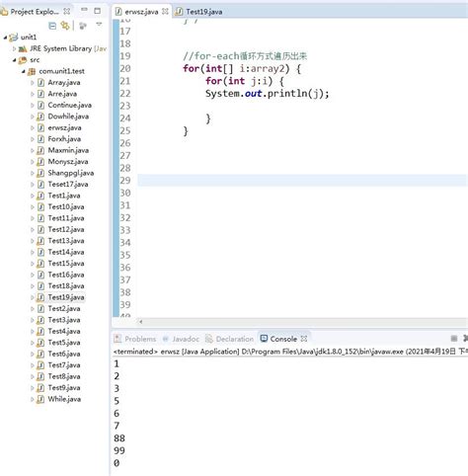The image size is (468, 476).
Task: Open the Javadoc view tab
Action: click(x=181, y=339)
